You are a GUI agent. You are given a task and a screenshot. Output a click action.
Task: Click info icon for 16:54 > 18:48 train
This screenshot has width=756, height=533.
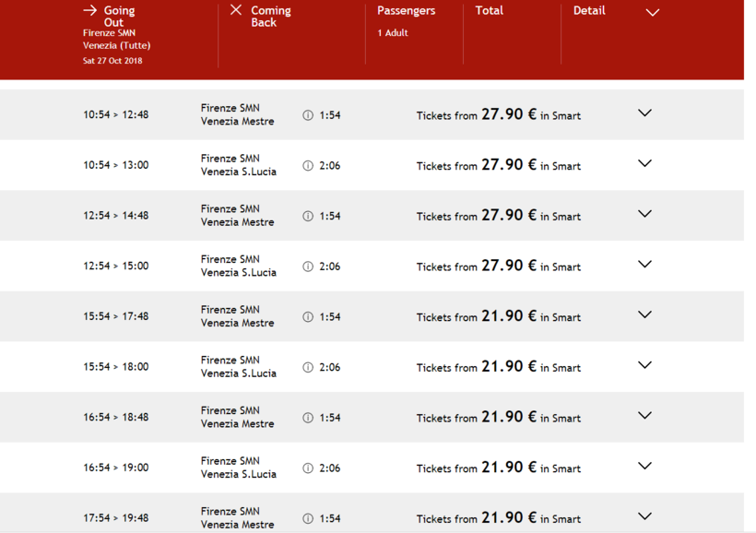pyautogui.click(x=308, y=417)
